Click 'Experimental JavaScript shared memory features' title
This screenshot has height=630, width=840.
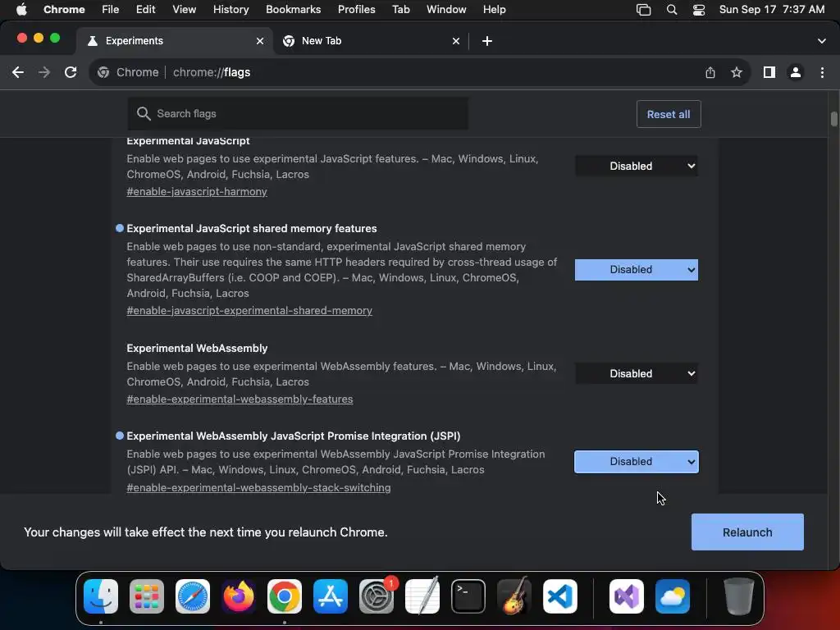point(252,228)
